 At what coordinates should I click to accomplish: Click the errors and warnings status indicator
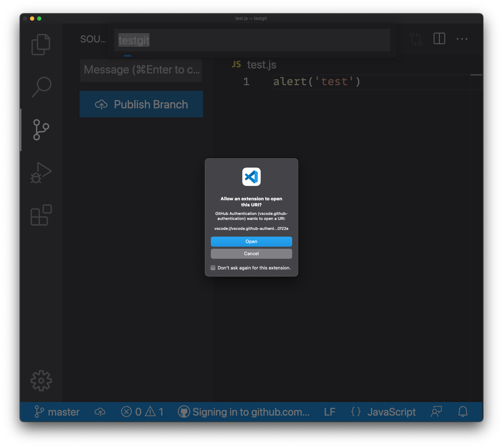(x=142, y=412)
